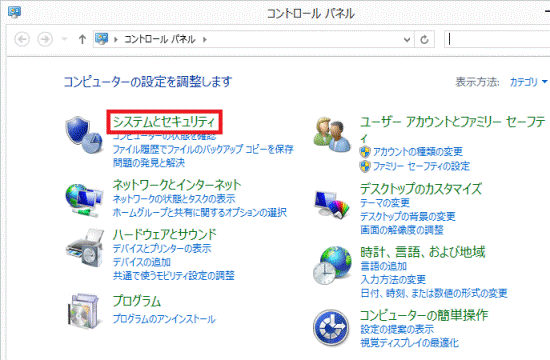550x360 pixels.
Task: Click デスクトップの背景の変更 link
Action: coord(408,216)
